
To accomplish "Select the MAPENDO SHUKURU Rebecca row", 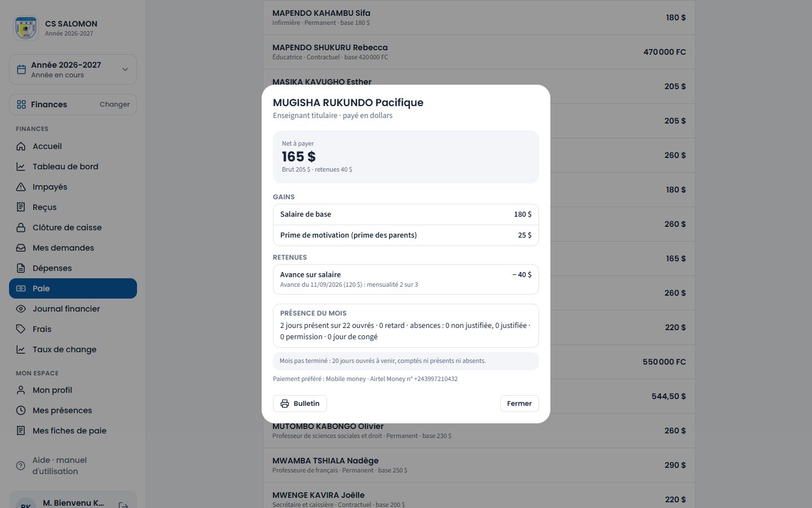I will [479, 52].
